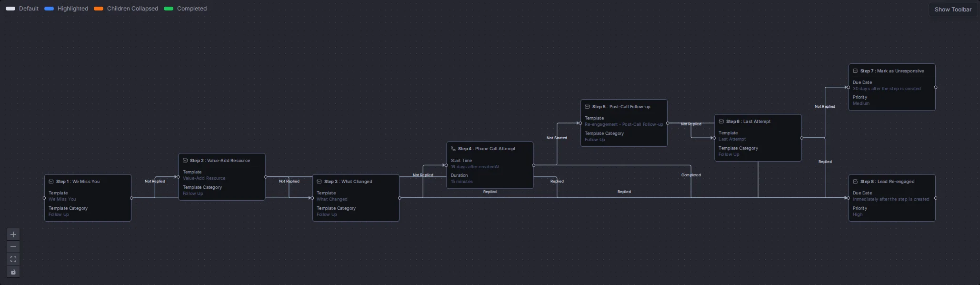The image size is (980, 285).
Task: Click the fit view control
Action: pyautogui.click(x=13, y=259)
